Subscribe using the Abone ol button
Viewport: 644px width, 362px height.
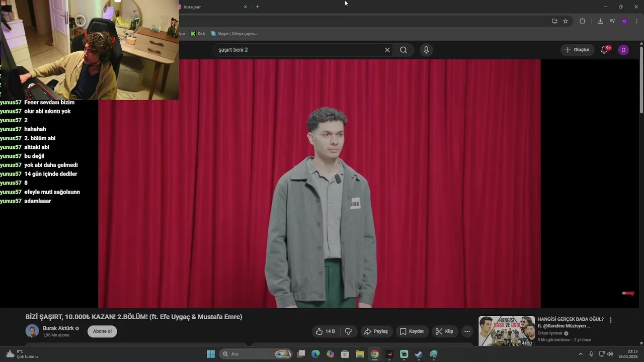pos(102,331)
